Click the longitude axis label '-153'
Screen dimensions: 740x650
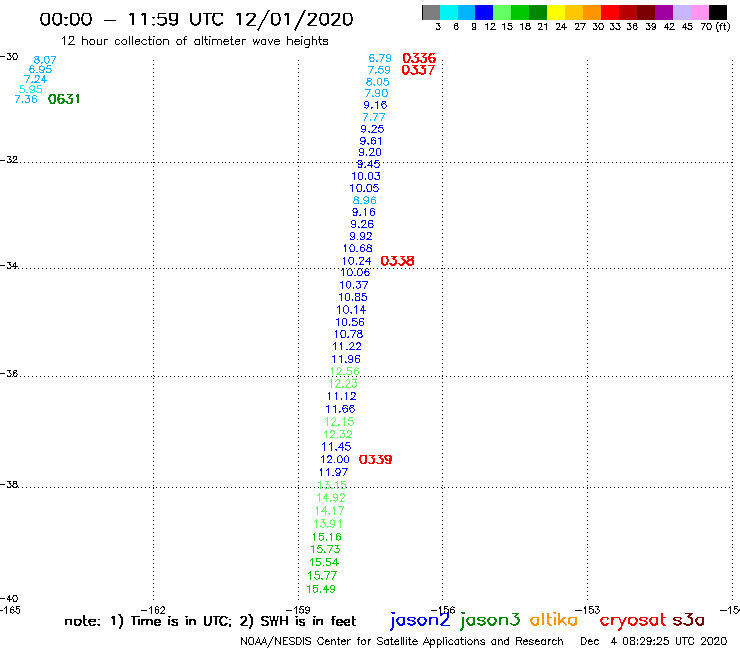[588, 610]
